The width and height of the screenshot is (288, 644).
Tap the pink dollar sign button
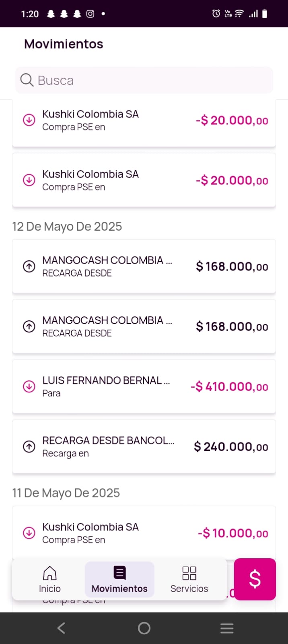255,579
